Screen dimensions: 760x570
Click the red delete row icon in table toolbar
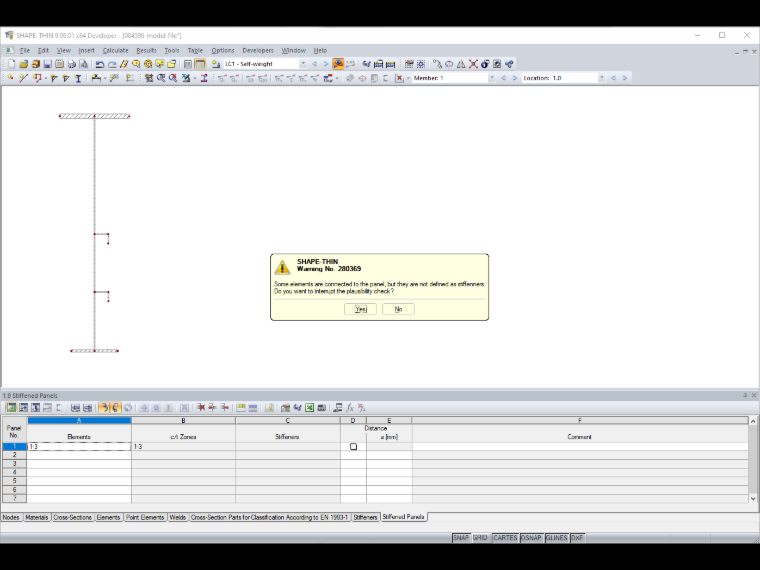tap(201, 408)
